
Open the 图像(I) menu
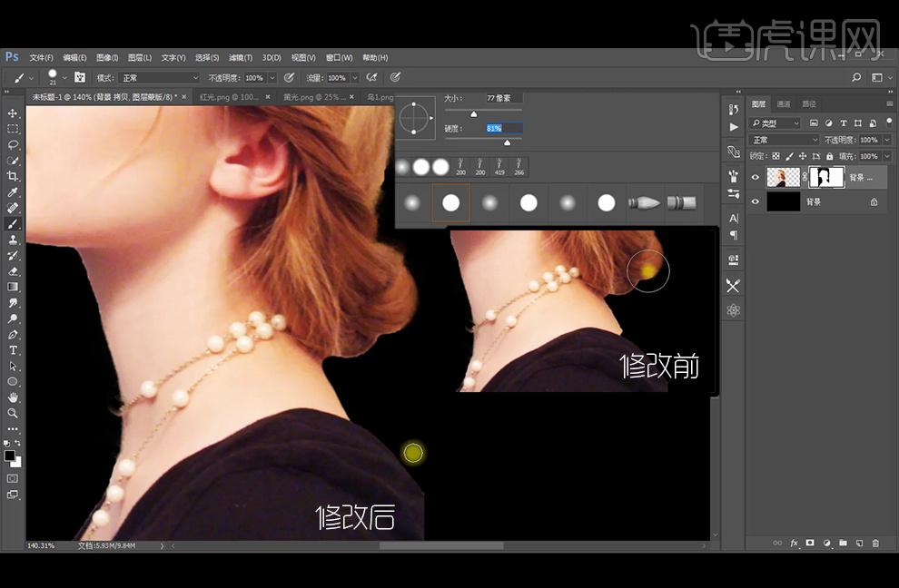pos(107,58)
